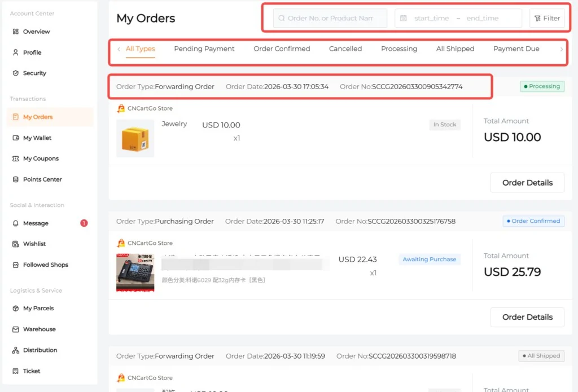Switch to Pending Payment tab
This screenshot has height=392, width=578.
pyautogui.click(x=204, y=49)
